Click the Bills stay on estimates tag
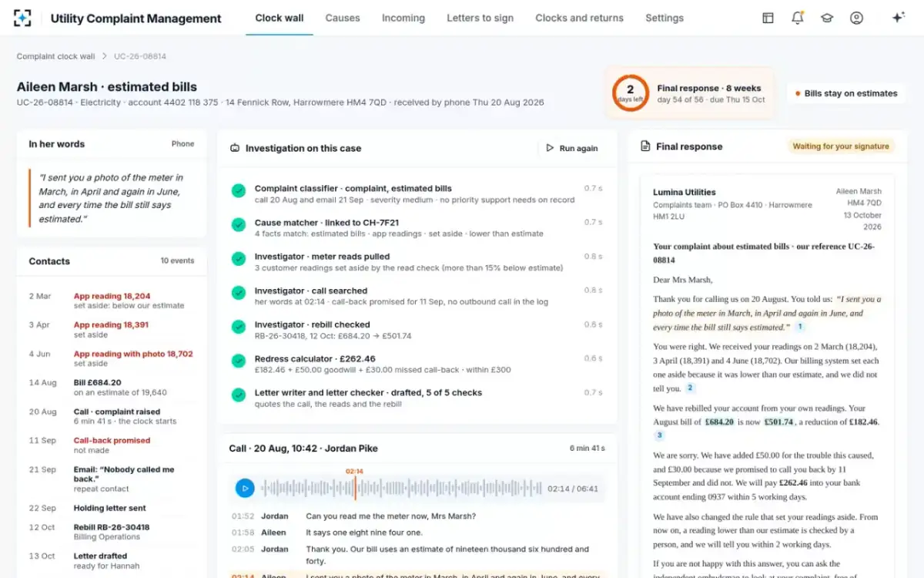The width and height of the screenshot is (924, 578). (x=846, y=93)
